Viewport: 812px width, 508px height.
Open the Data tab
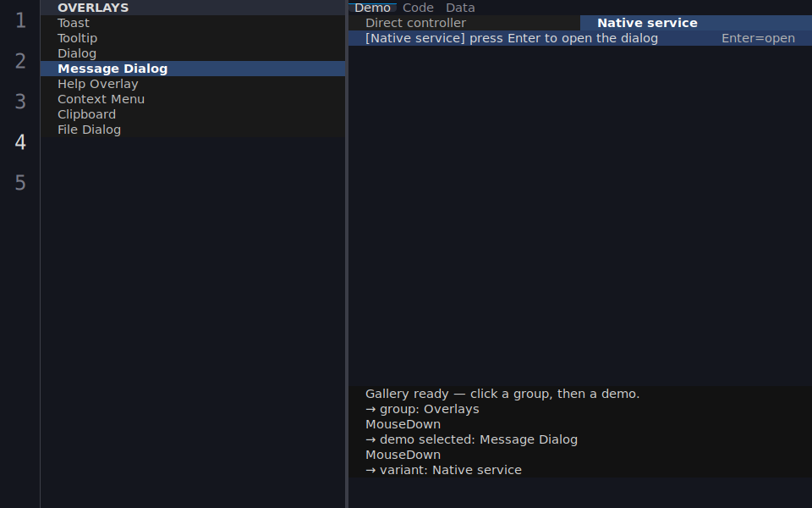(x=460, y=8)
